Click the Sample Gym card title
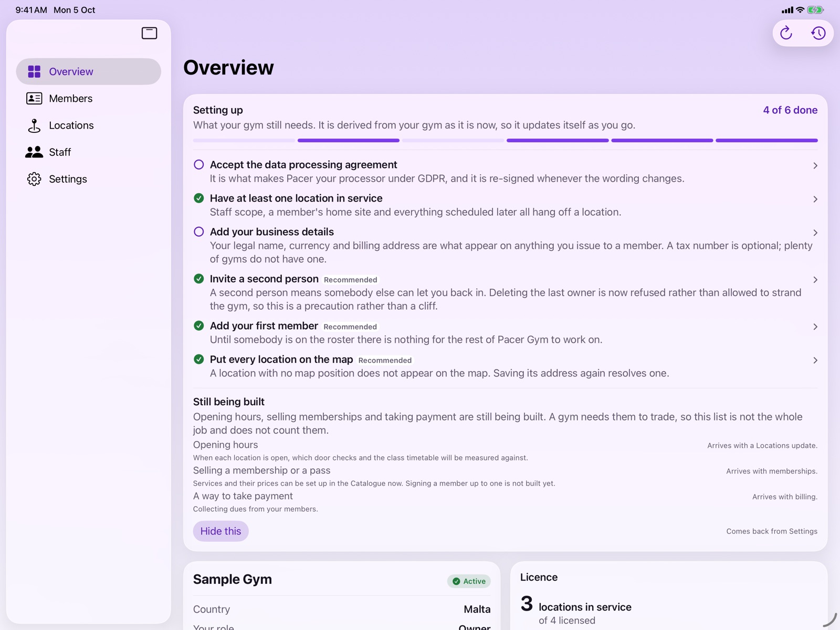The image size is (840, 630). 233,580
